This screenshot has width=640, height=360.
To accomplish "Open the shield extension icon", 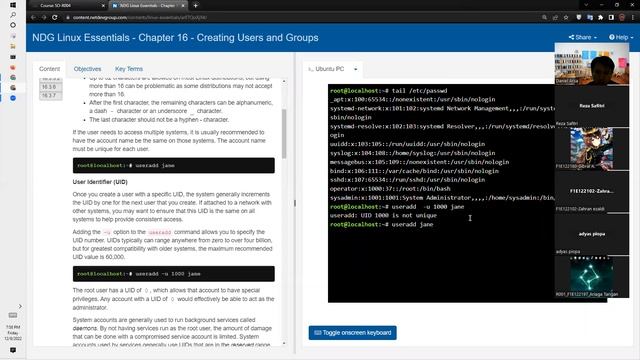I will coord(579,18).
